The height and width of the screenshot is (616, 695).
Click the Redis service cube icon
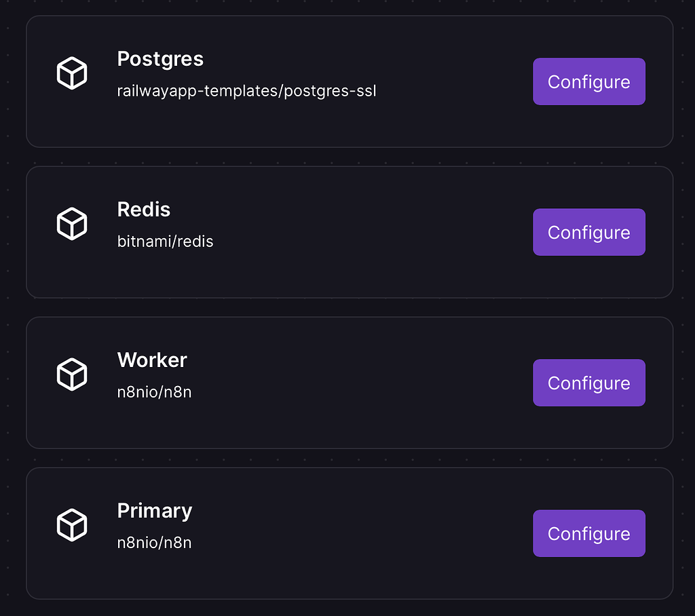(x=72, y=223)
